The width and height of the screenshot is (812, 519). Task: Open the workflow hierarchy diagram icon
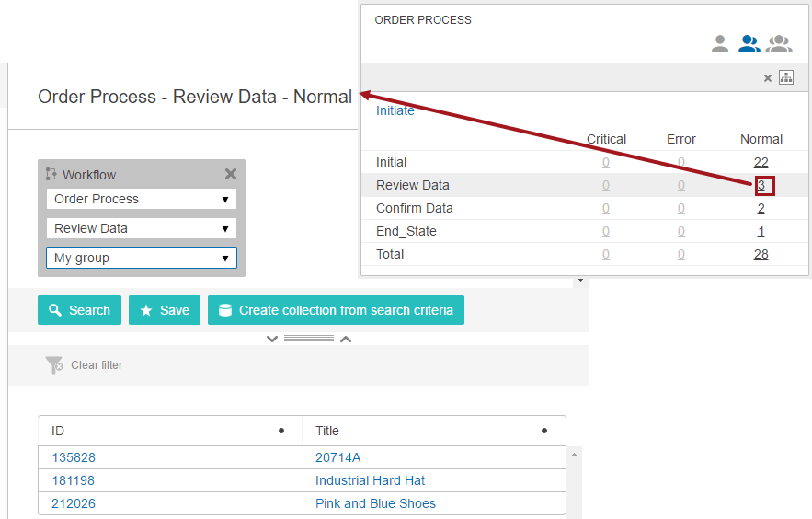(786, 77)
